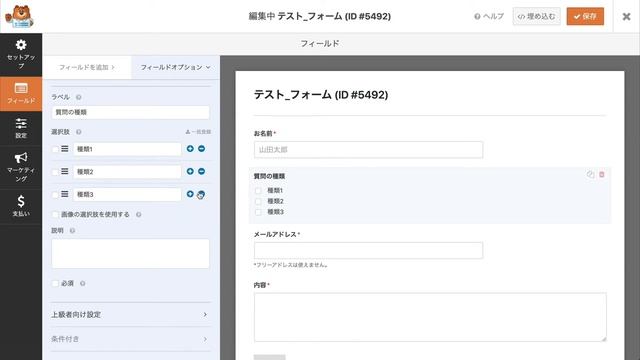Add a choice after 種類1 with plus icon
This screenshot has height=360, width=640.
click(x=190, y=149)
